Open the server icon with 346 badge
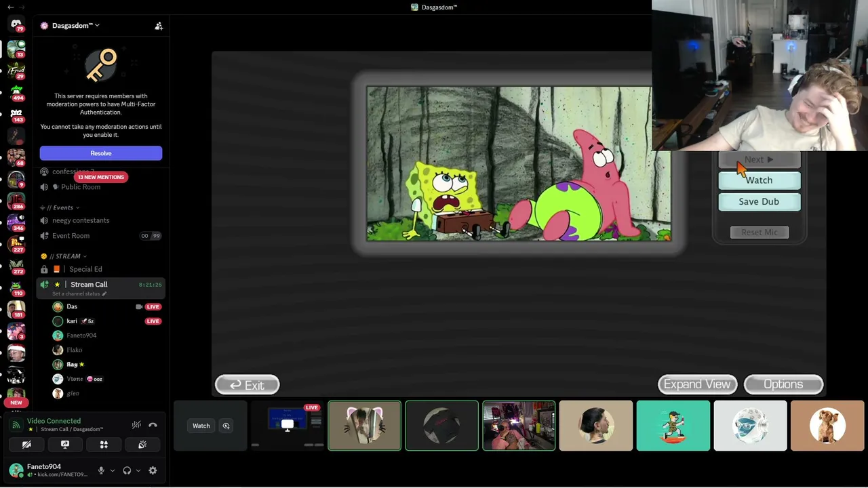The height and width of the screenshot is (488, 868). 16,222
